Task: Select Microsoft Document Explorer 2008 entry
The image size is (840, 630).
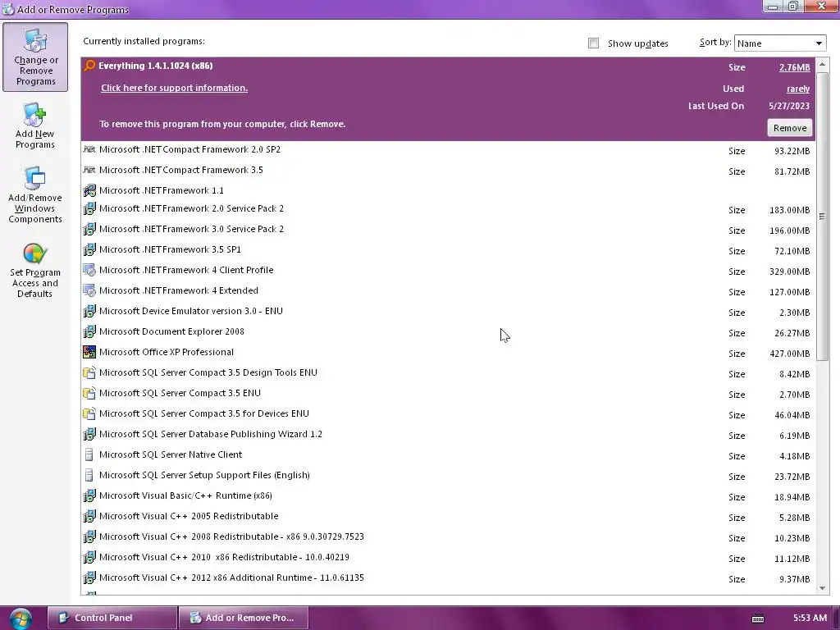Action: [448, 332]
